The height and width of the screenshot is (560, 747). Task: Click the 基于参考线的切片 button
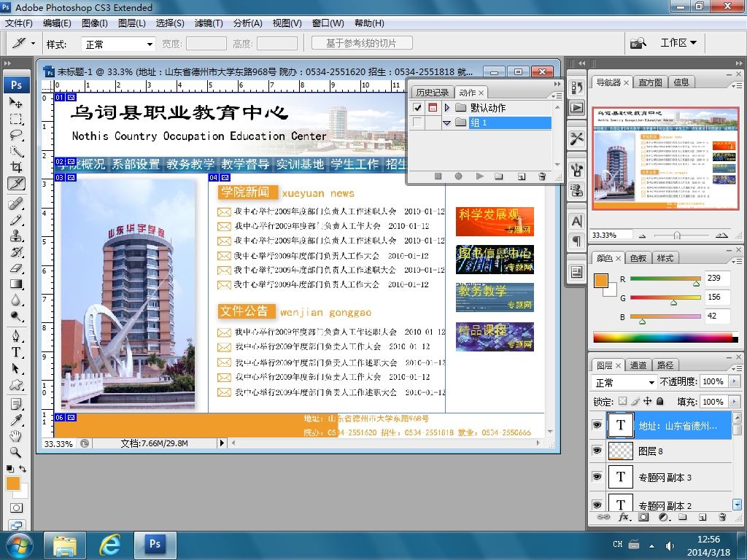pos(362,43)
